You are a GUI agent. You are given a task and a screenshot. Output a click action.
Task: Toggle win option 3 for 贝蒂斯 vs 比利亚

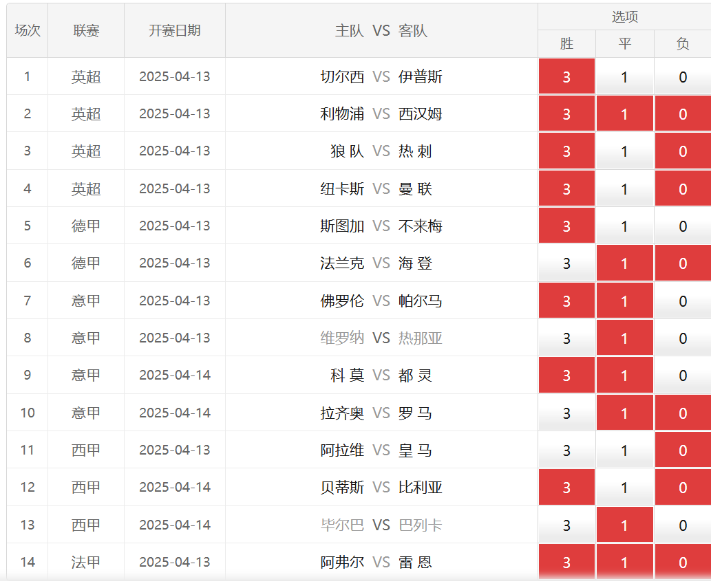pyautogui.click(x=566, y=487)
